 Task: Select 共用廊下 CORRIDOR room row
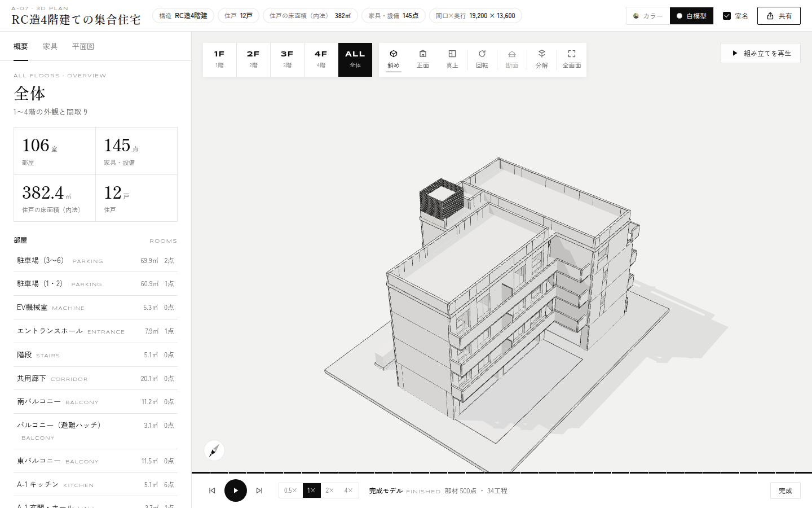point(95,378)
